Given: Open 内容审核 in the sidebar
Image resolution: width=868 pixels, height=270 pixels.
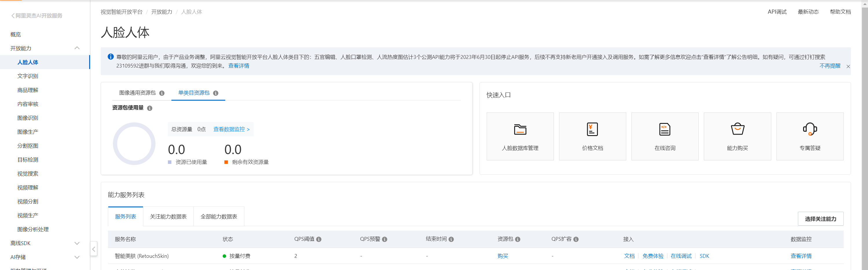Looking at the screenshot, I should [x=28, y=104].
